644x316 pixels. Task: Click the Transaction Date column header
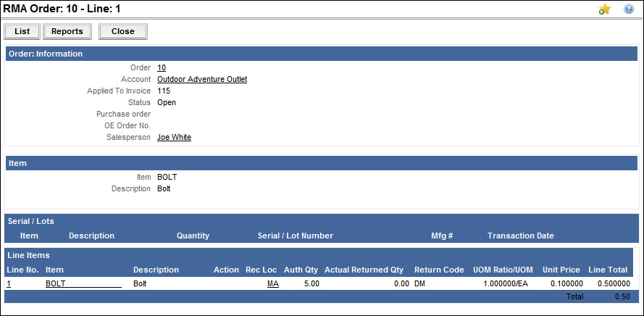click(x=520, y=236)
